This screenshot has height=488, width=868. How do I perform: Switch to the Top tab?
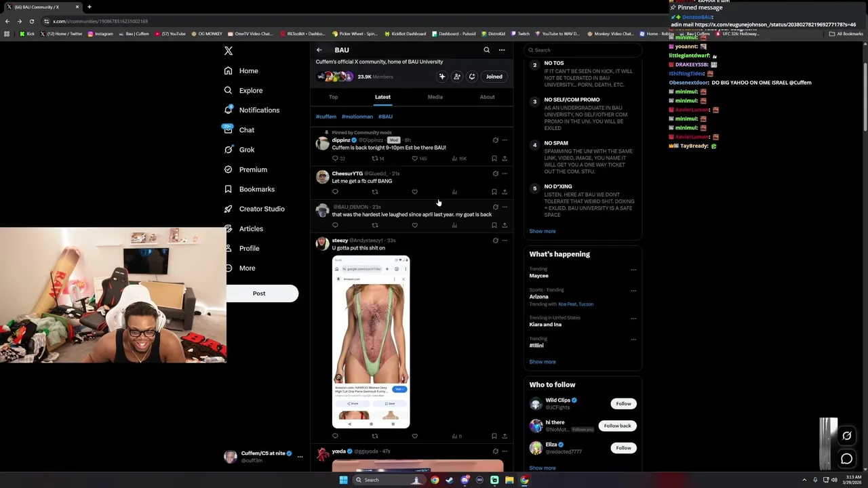coord(334,97)
